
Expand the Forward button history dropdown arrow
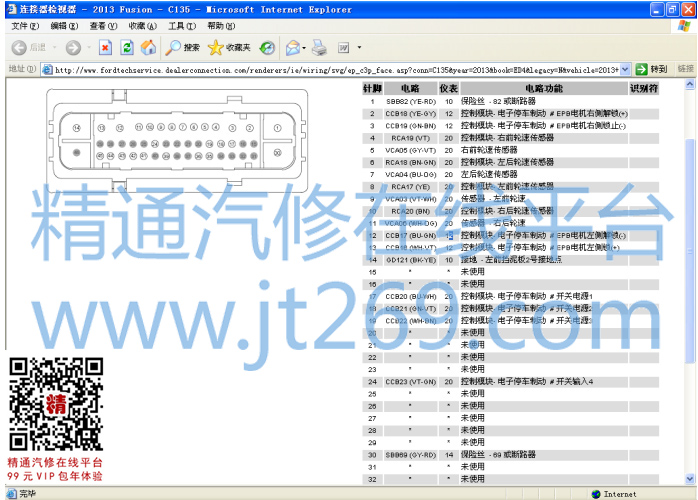(89, 47)
